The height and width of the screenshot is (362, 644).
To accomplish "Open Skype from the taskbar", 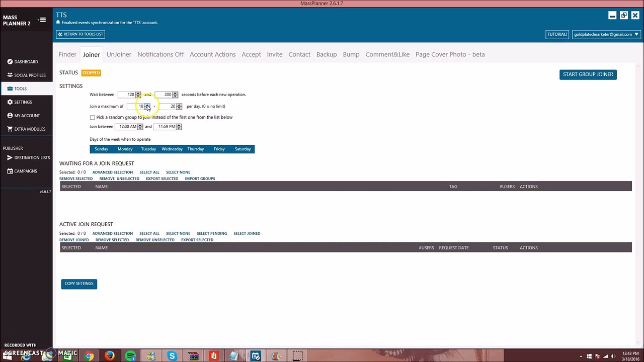I will (172, 356).
